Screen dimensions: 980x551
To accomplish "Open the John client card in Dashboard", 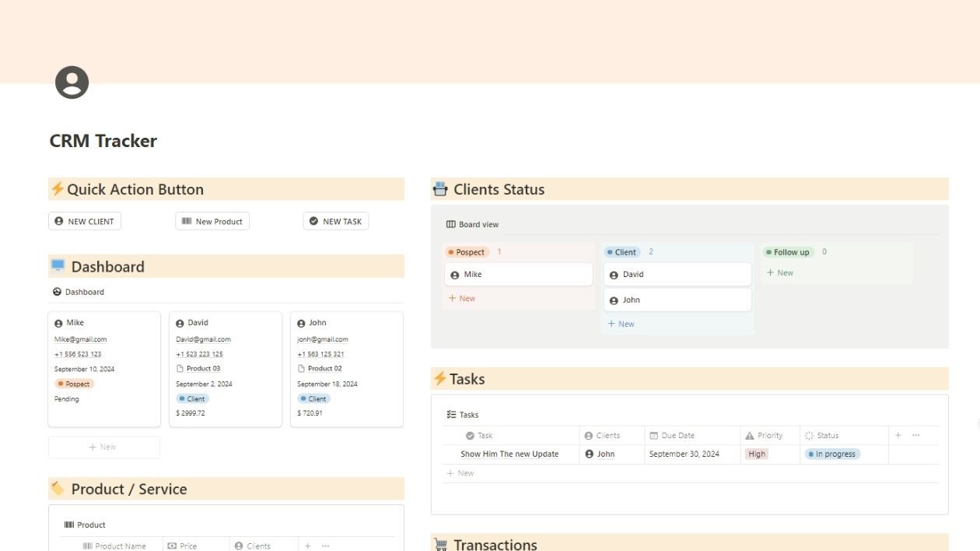I will point(347,369).
